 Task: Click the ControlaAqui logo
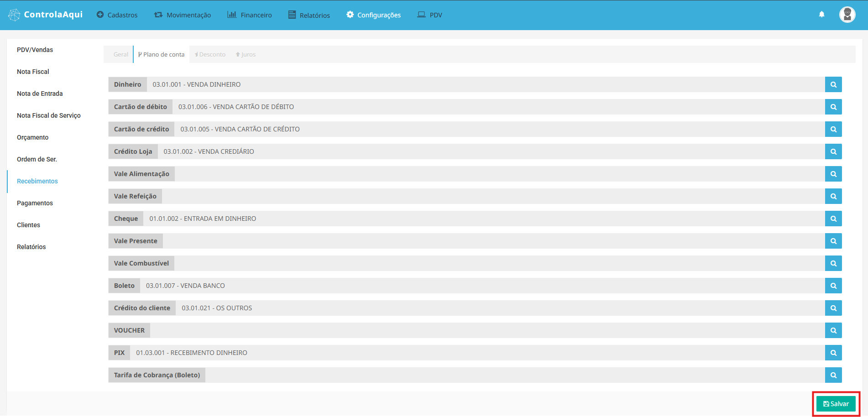pos(46,15)
